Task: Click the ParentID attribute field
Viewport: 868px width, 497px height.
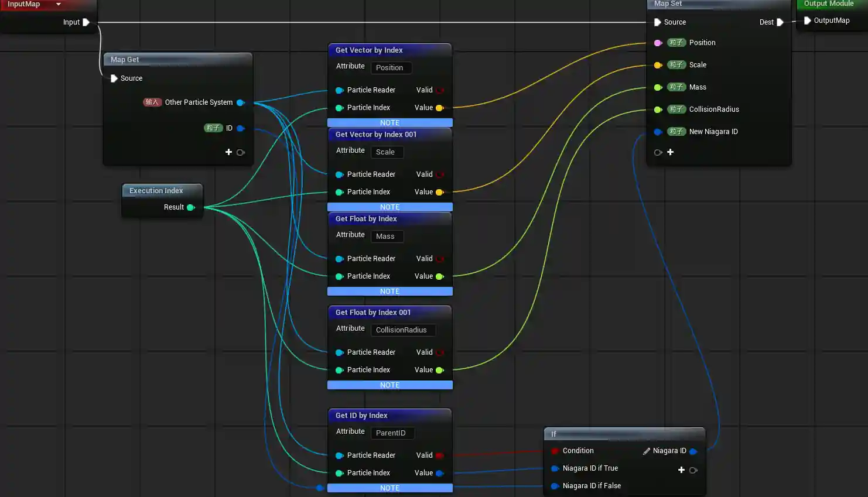Action: point(392,433)
